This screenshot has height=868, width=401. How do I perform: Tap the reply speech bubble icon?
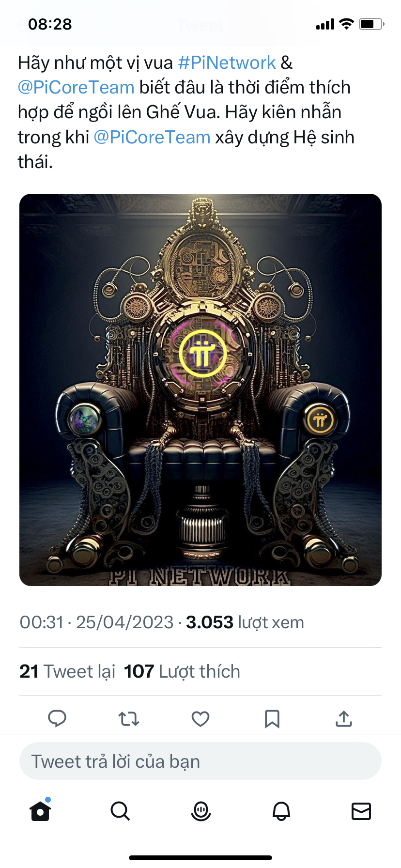click(57, 719)
